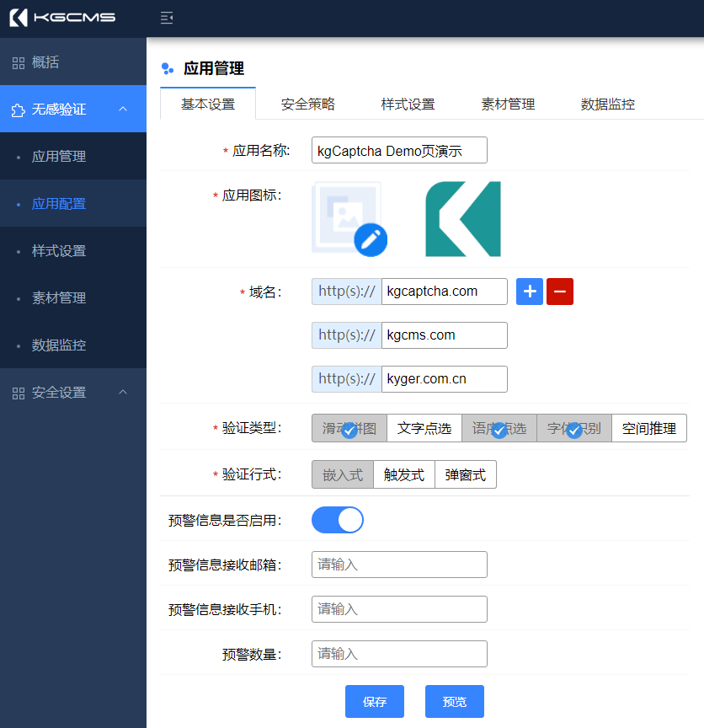
Task: Toggle the 空间推理 verification type
Action: pyautogui.click(x=649, y=428)
